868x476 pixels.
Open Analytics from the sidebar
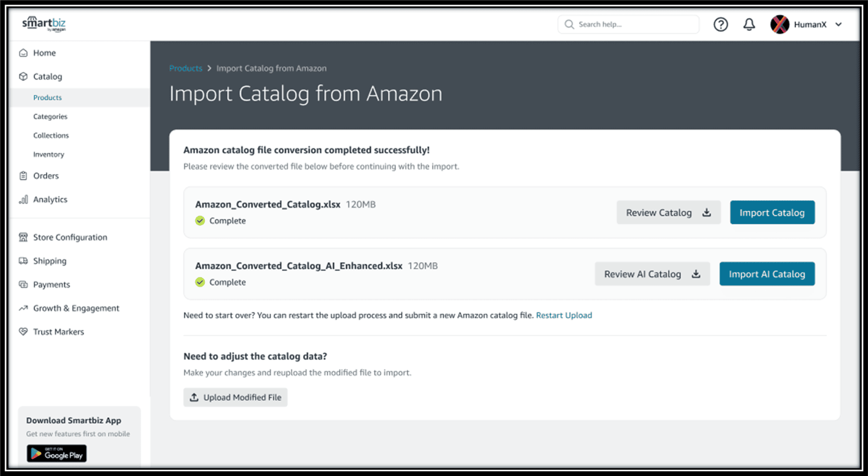(x=50, y=200)
